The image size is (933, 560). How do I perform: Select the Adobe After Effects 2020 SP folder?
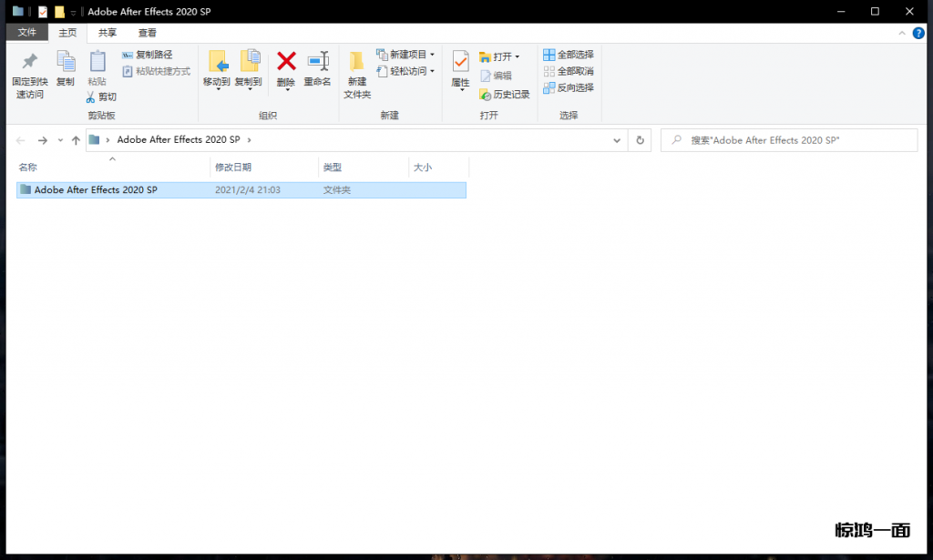point(96,190)
